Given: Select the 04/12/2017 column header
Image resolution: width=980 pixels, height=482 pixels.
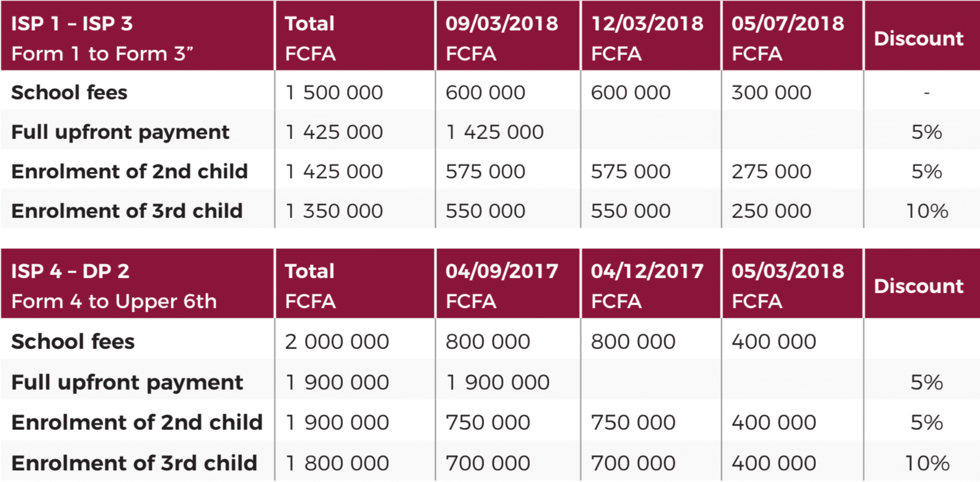Looking at the screenshot, I should pyautogui.click(x=647, y=272).
